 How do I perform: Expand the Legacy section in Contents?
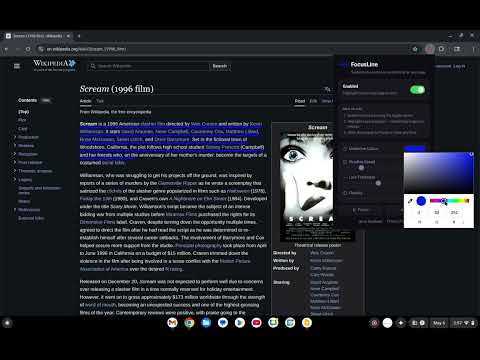15,179
